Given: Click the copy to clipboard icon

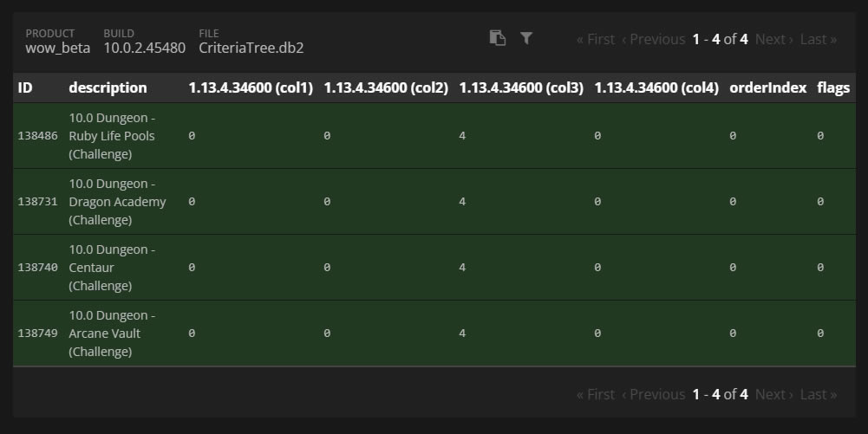Looking at the screenshot, I should [x=498, y=38].
